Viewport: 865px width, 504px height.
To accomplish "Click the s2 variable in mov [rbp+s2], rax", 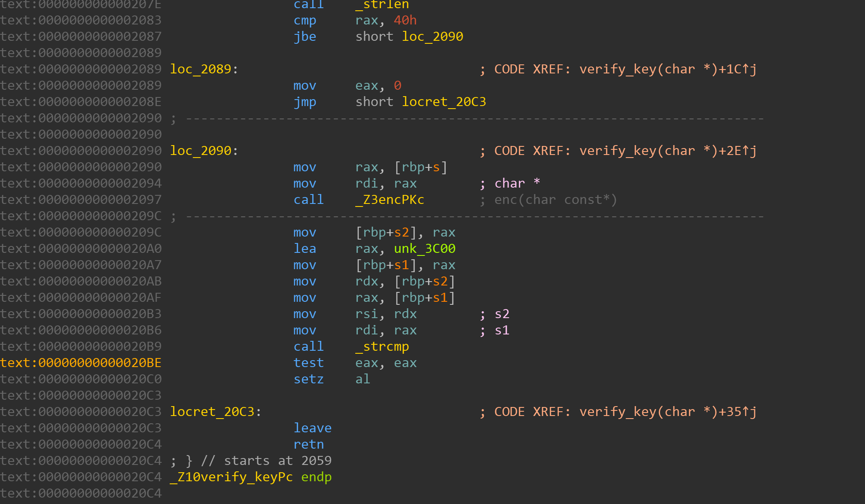I will point(401,233).
